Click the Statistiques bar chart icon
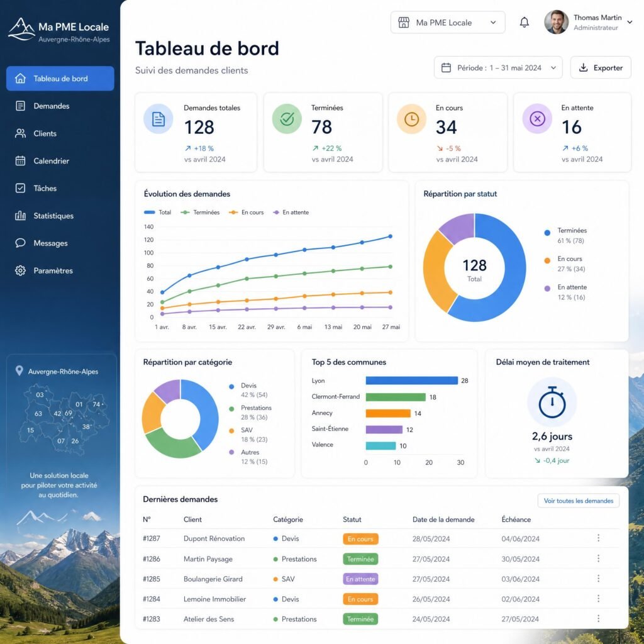Viewport: 644px width, 644px height. (x=20, y=216)
